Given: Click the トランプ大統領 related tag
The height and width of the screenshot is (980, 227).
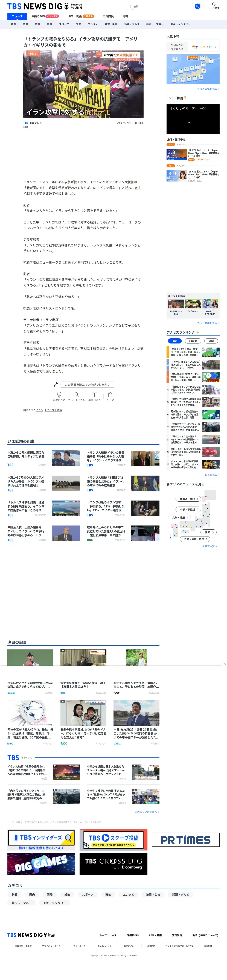Looking at the screenshot, I should click(53, 410).
